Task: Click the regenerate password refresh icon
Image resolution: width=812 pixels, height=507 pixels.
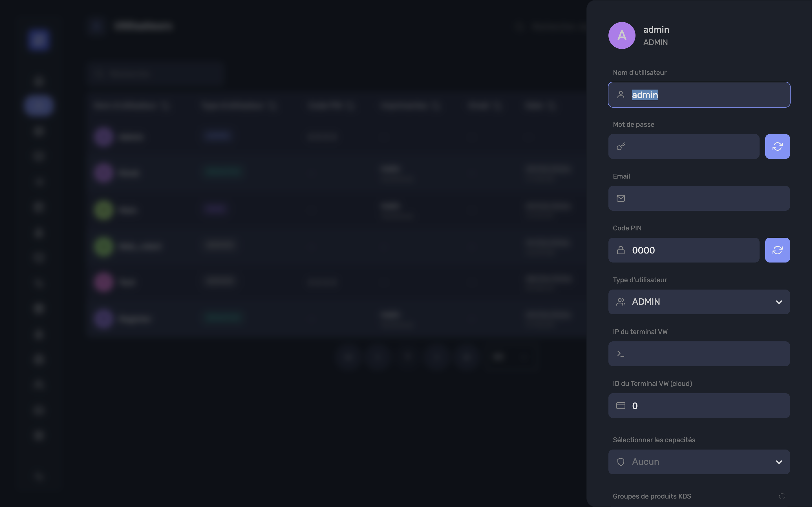Action: coord(777,146)
